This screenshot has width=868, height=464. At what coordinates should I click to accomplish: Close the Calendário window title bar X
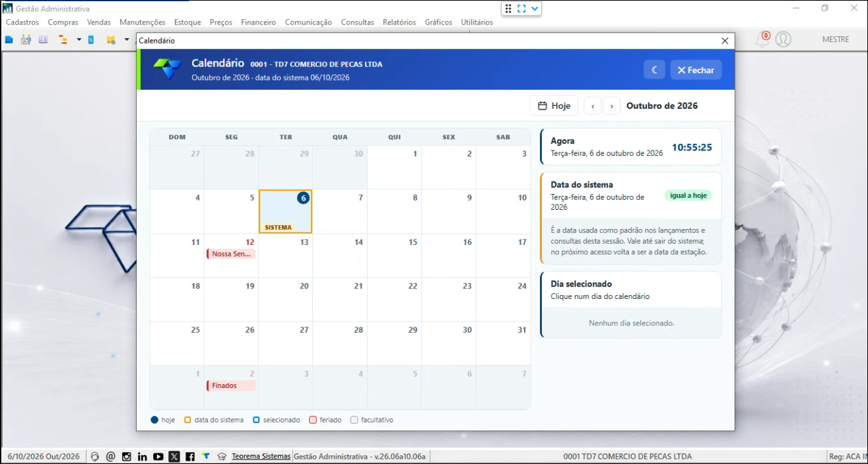(725, 41)
